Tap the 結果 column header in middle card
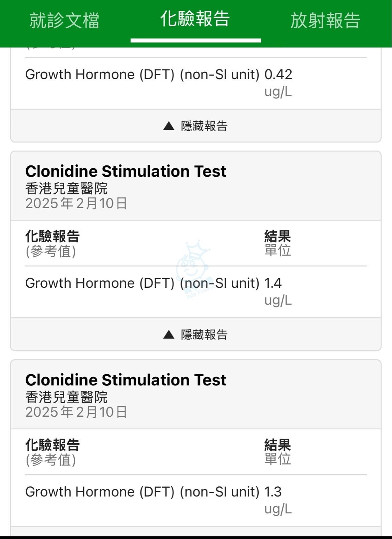This screenshot has height=539, width=392. (x=277, y=236)
